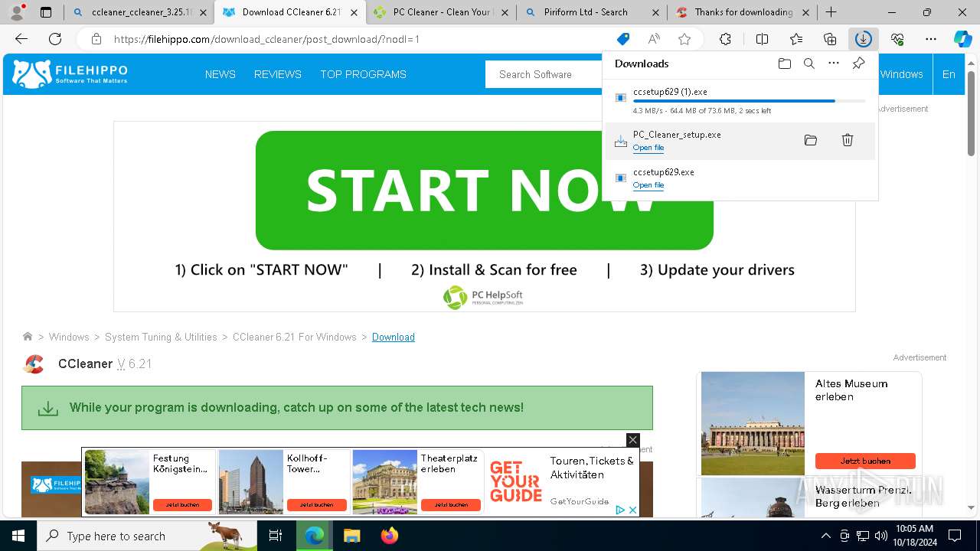
Task: Open Windows platform dropdown
Action: 901,74
